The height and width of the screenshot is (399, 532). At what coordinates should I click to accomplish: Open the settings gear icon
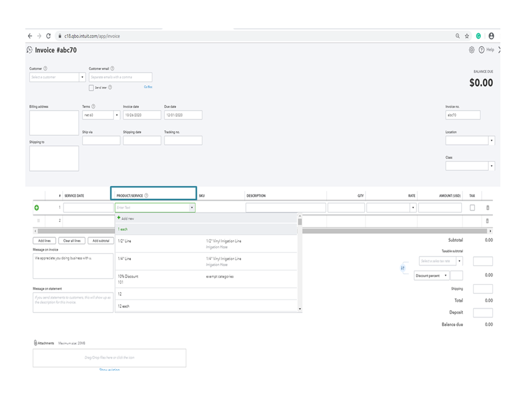click(471, 50)
